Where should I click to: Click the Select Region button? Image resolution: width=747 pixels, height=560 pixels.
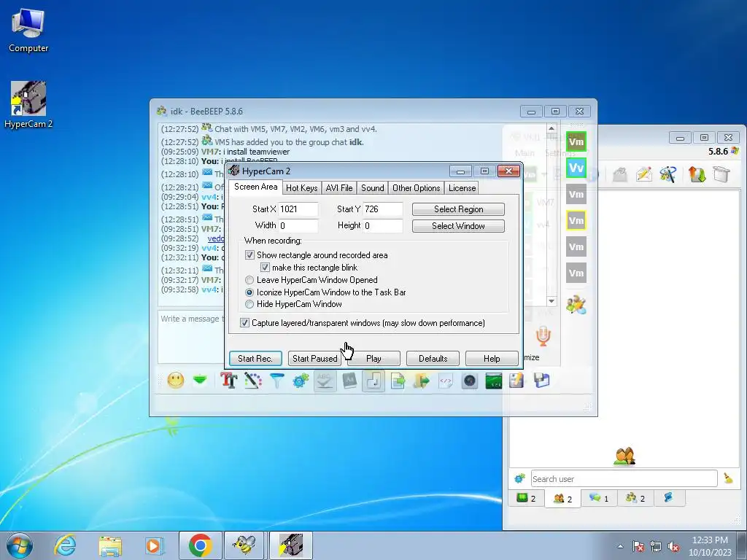(x=458, y=209)
